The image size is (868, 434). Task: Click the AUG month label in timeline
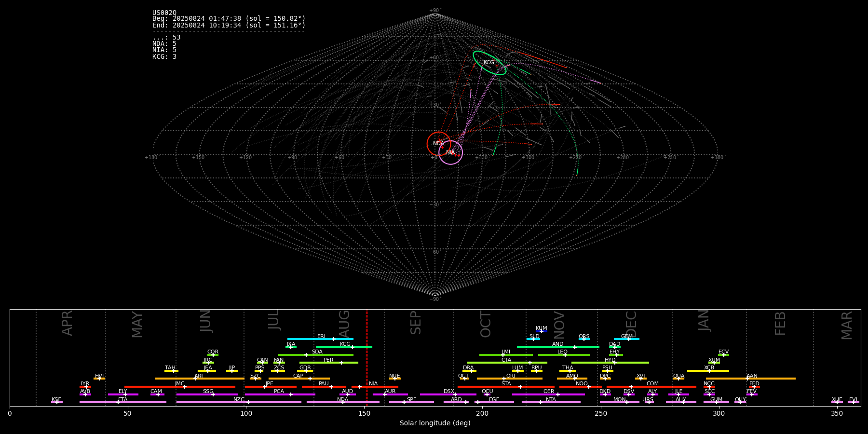(x=344, y=324)
